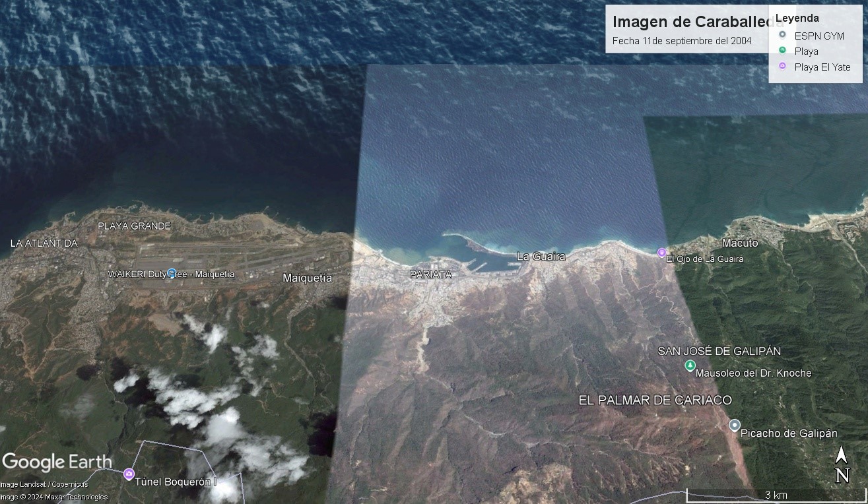Click the Picacho de Galipán placemark icon
This screenshot has width=868, height=504.
click(734, 425)
